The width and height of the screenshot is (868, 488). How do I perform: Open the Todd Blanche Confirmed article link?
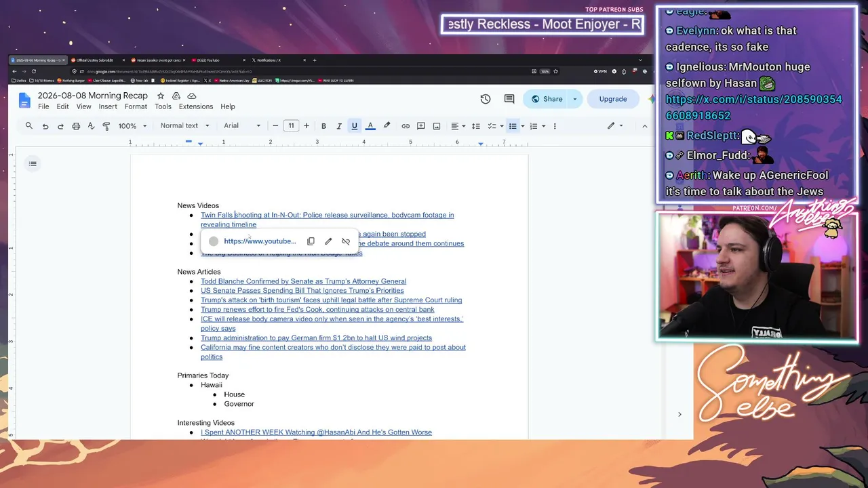click(303, 281)
